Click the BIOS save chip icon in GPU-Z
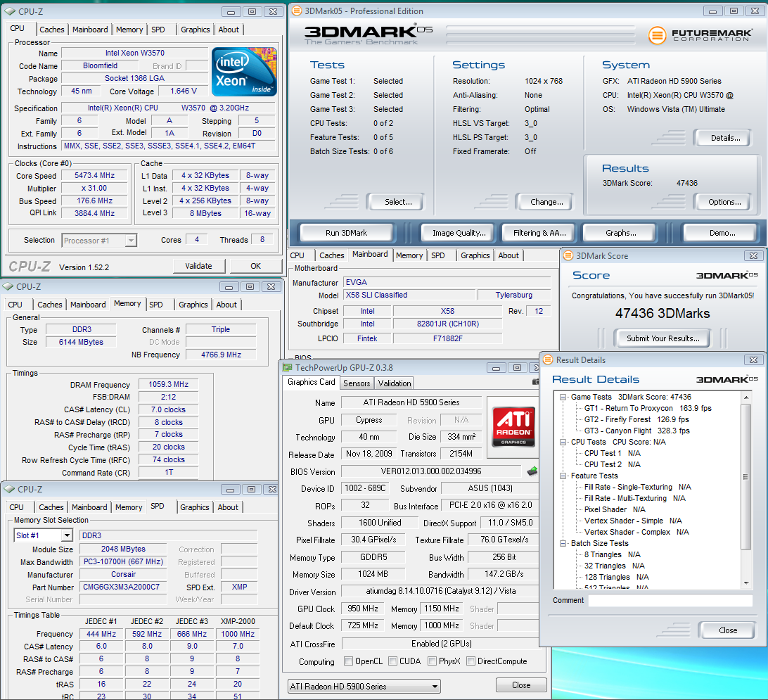Image resolution: width=768 pixels, height=700 pixels. [532, 471]
